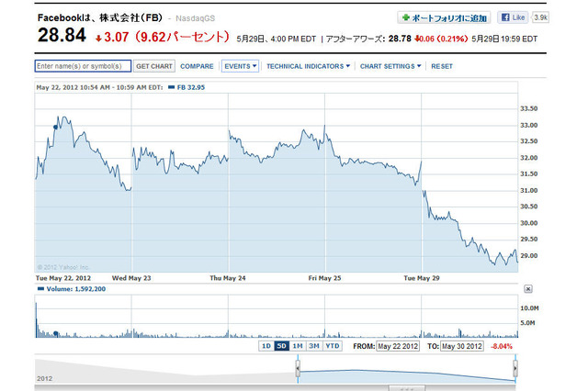Add stock to portfolio via green plus button
This screenshot has width=588, height=391.
(x=444, y=17)
